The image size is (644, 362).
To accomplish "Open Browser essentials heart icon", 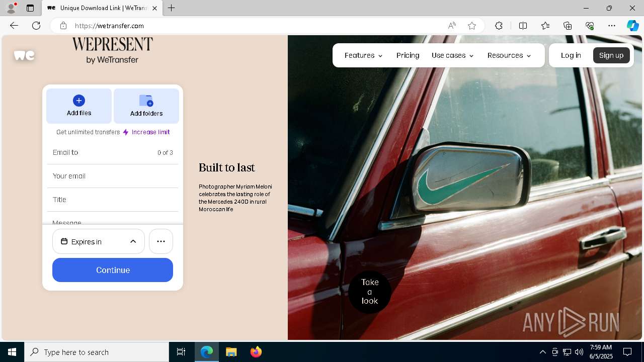I will (x=590, y=26).
